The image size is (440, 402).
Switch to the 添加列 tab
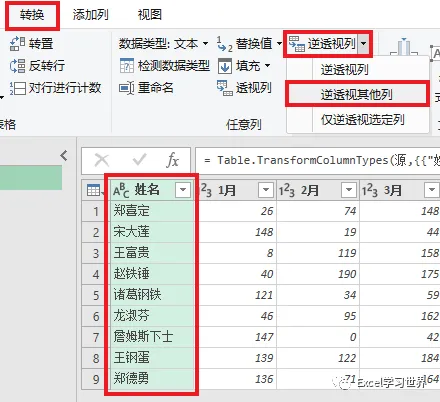90,15
